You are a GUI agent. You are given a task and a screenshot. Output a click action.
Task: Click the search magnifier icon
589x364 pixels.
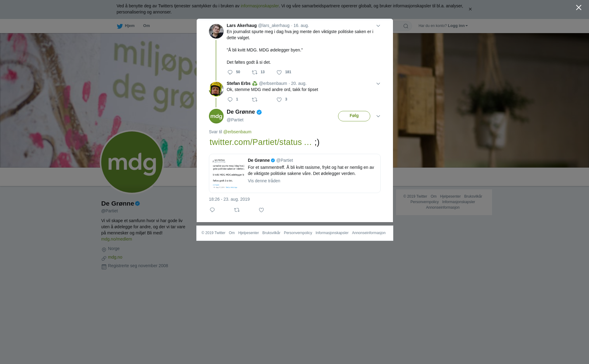click(x=406, y=26)
